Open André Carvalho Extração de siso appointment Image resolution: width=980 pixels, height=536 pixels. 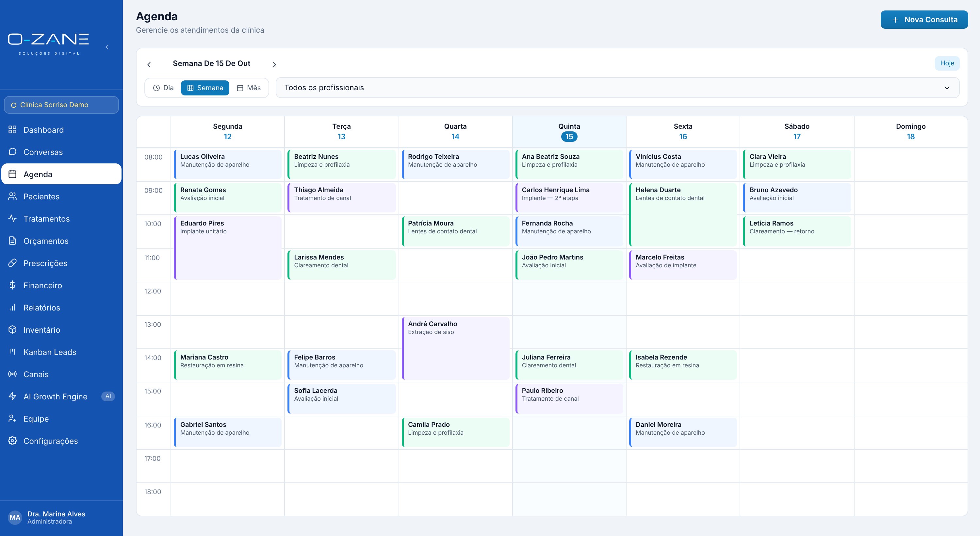[x=455, y=348]
